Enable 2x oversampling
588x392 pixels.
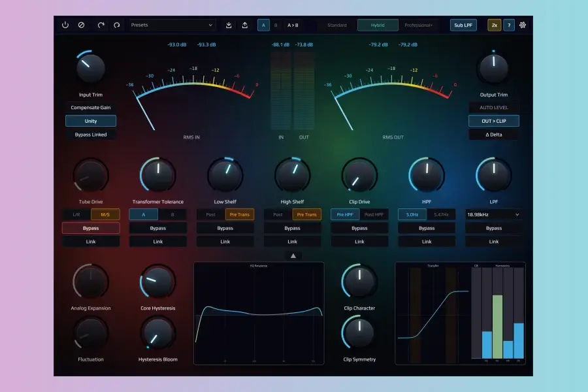[495, 25]
